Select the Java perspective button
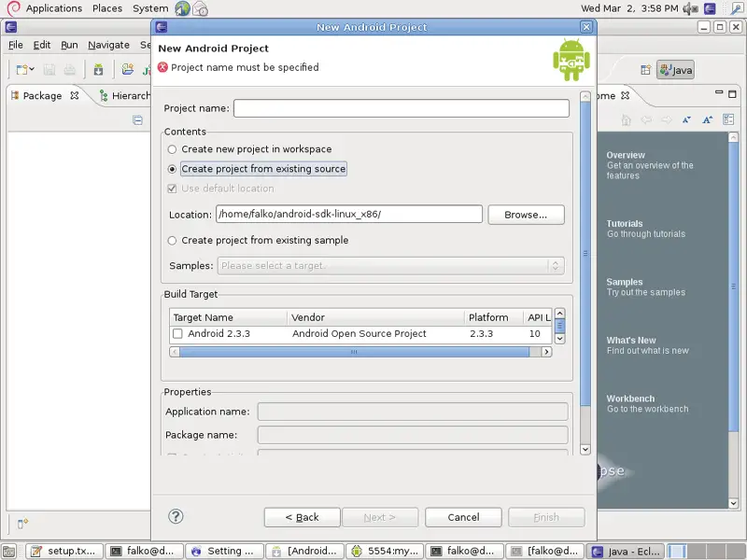Screen dimensions: 747x560 pos(675,70)
